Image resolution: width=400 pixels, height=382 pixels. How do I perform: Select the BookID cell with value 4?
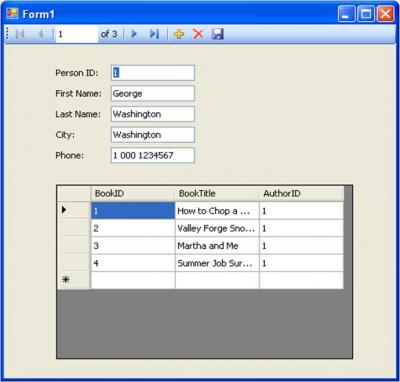(133, 263)
